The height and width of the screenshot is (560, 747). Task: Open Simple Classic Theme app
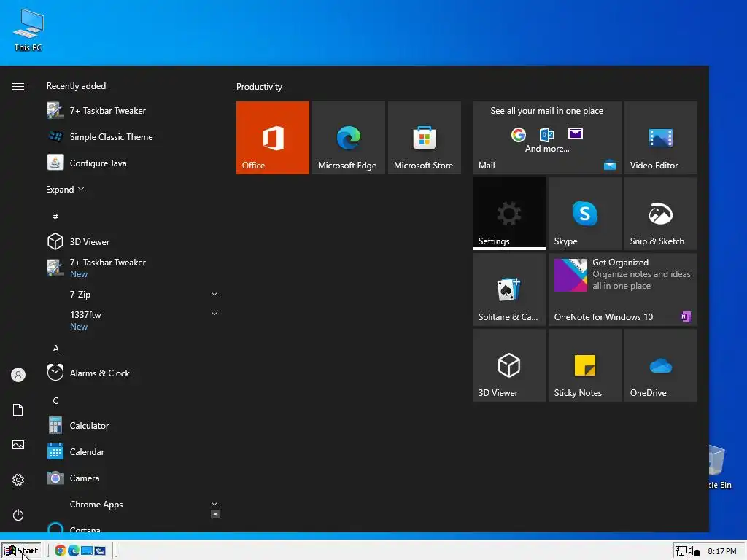tap(133, 136)
